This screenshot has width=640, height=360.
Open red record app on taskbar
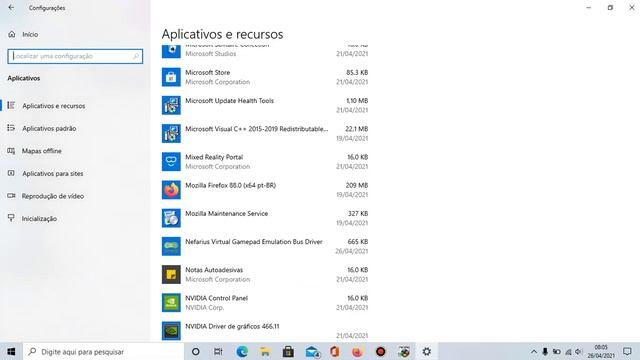point(381,351)
